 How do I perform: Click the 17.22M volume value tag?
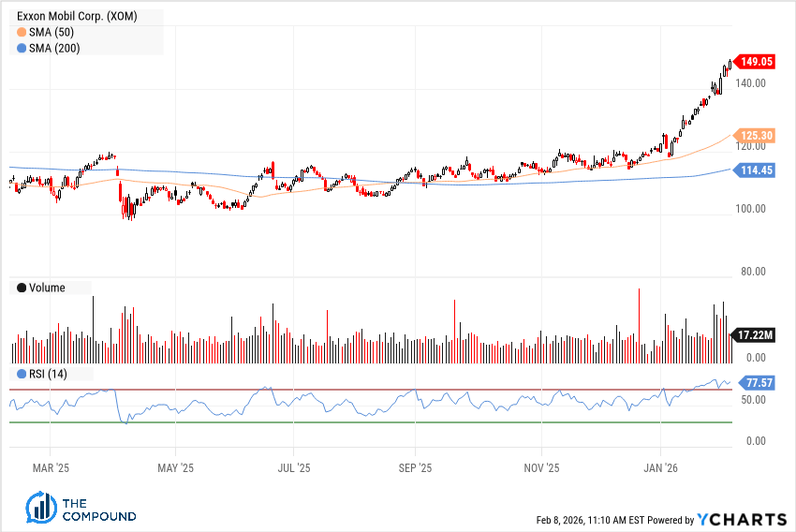[x=753, y=335]
